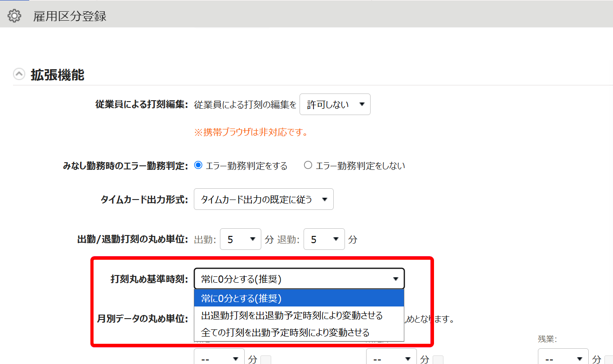The height and width of the screenshot is (364, 613).
Task: Select the エラー勤務判定をしない radio button
Action: pyautogui.click(x=308, y=165)
